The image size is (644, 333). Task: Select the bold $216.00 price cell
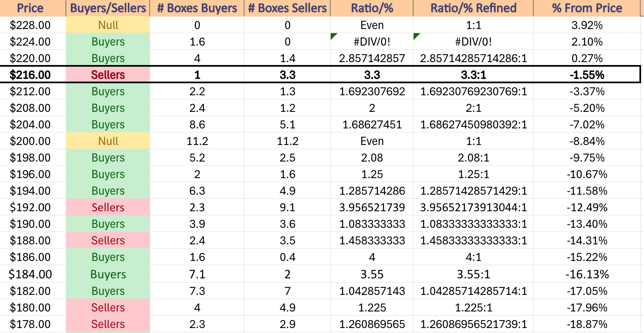point(33,75)
